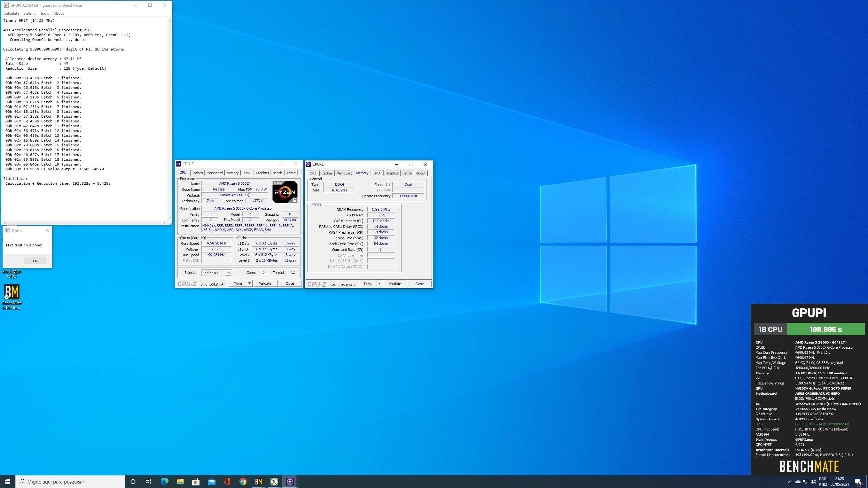Click the CPU-Z Memory window title icon
The width and height of the screenshot is (868, 488).
pyautogui.click(x=308, y=164)
